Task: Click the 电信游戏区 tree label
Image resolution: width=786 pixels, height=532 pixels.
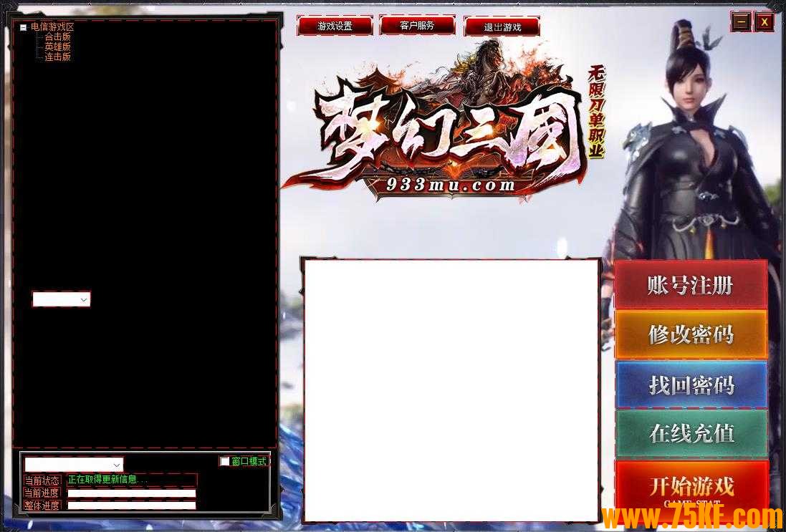Action: click(x=52, y=27)
